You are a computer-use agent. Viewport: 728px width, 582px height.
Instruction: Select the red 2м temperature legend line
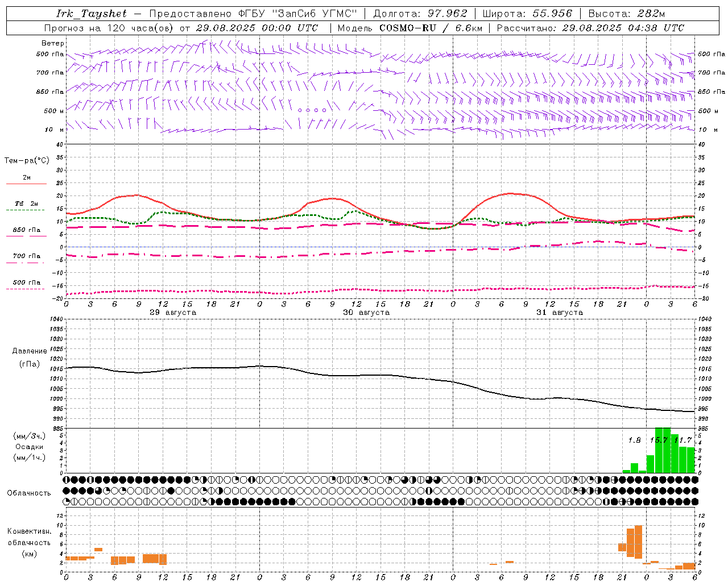[26, 184]
